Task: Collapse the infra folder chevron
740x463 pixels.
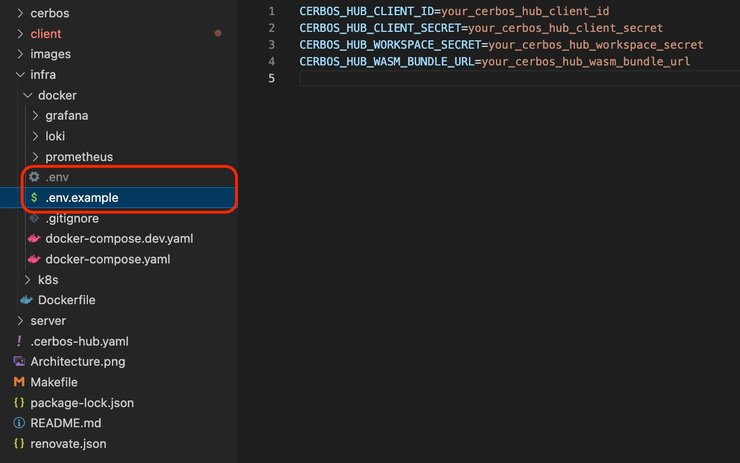Action: 20,75
